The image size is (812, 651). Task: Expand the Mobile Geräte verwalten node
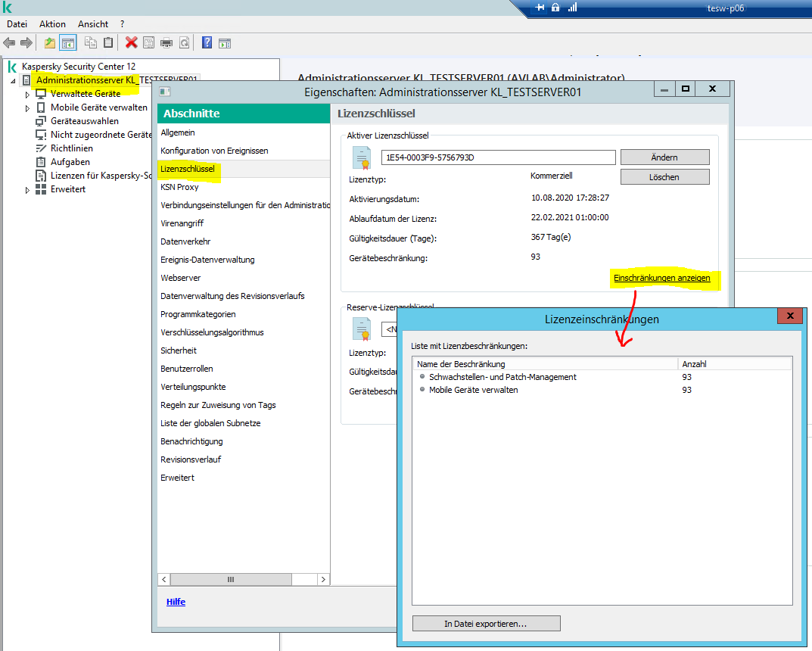point(28,108)
